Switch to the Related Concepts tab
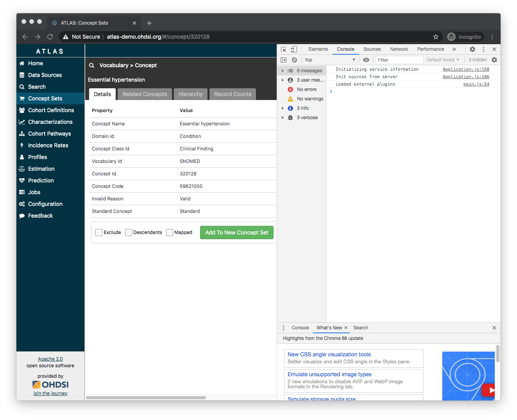517x420 pixels. pos(145,94)
